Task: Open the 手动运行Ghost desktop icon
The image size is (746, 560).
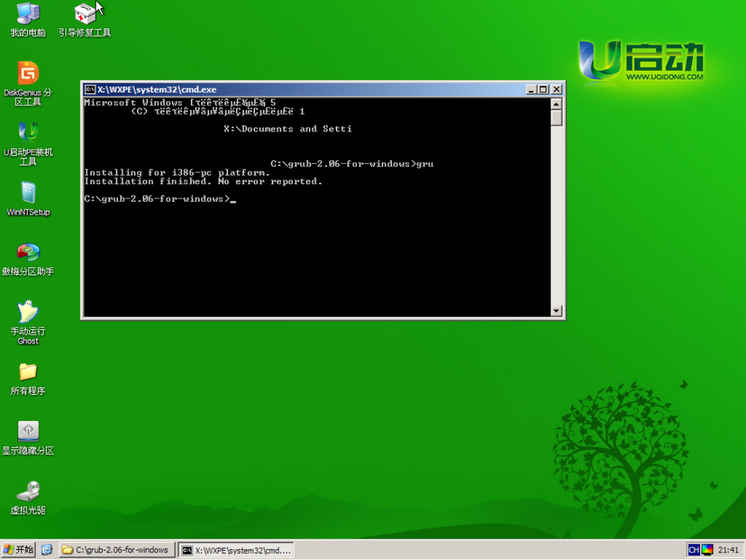Action: click(x=28, y=323)
